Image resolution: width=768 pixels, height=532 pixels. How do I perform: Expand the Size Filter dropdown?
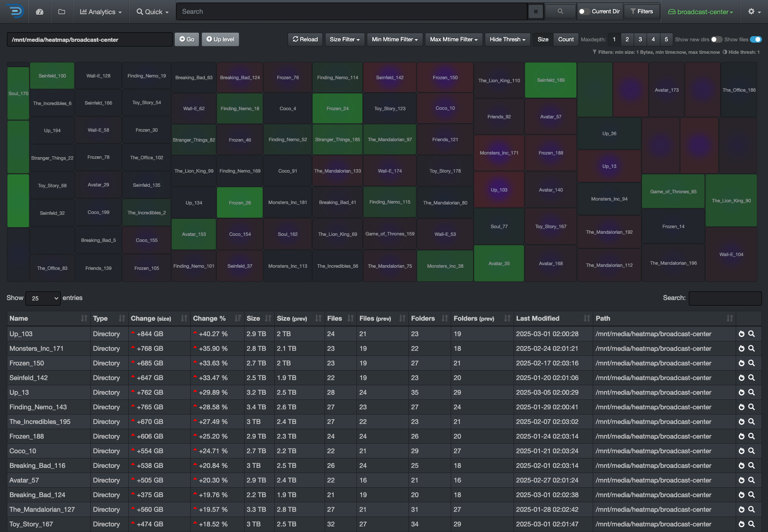point(344,40)
